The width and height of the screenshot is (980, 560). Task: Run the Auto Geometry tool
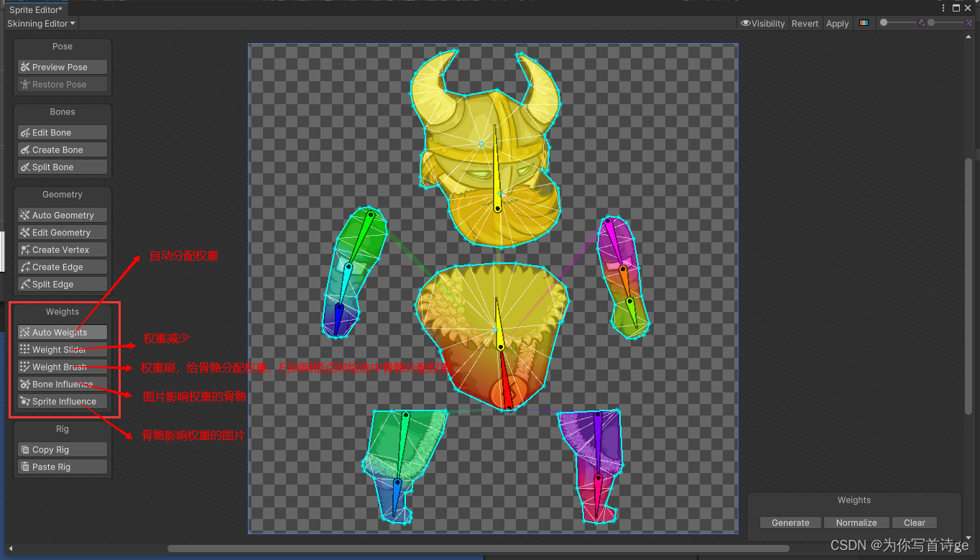click(63, 215)
